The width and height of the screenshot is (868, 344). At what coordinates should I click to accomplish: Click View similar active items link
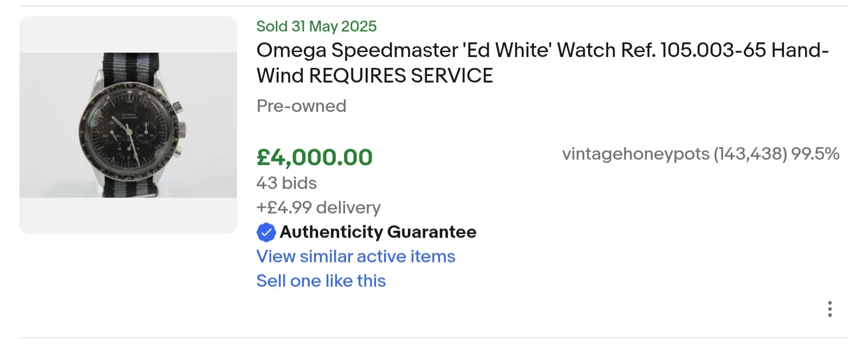(355, 256)
